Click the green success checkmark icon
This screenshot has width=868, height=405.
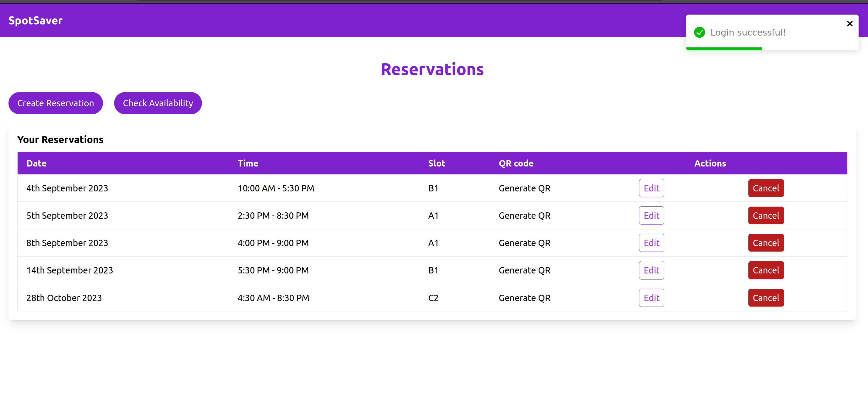click(699, 33)
